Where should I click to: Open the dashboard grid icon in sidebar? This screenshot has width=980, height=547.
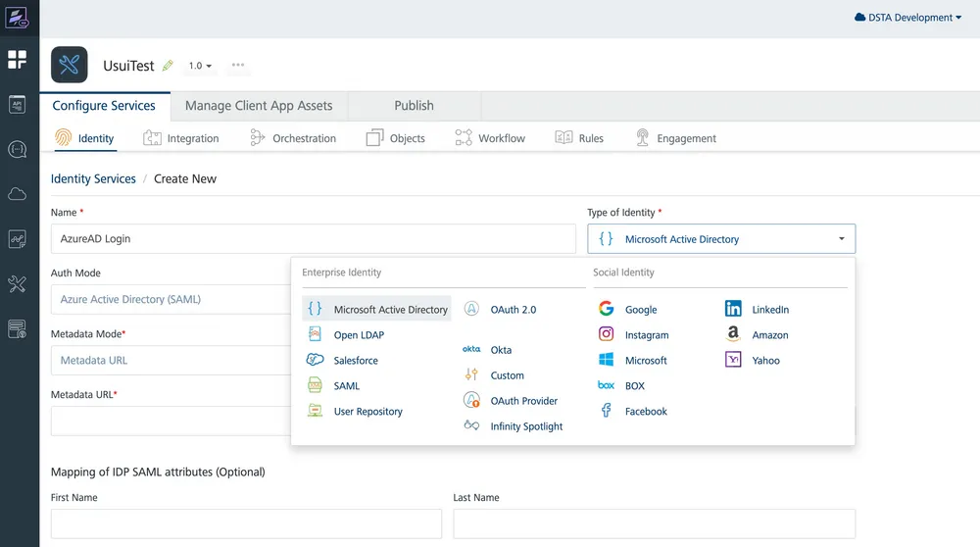(18, 60)
